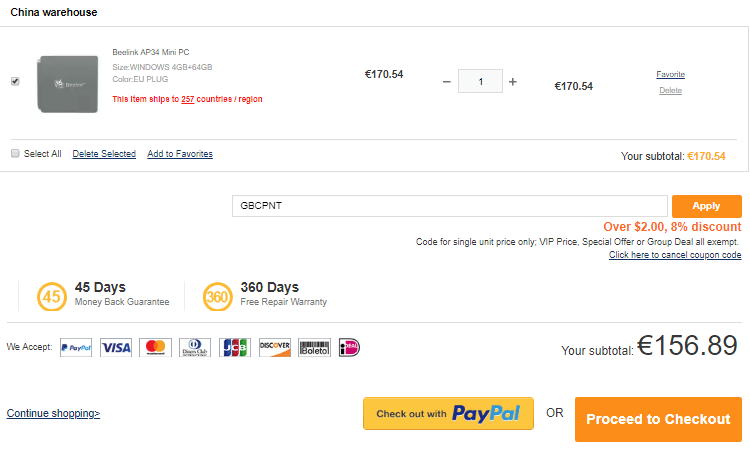Image resolution: width=750 pixels, height=449 pixels.
Task: Click the Beelink AP34 Mini PC title
Action: tap(151, 52)
